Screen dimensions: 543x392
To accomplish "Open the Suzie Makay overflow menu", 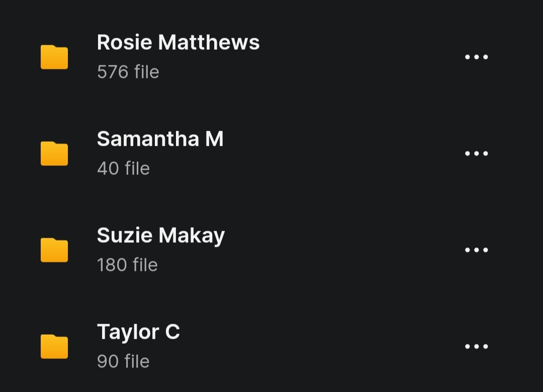I will tap(476, 250).
